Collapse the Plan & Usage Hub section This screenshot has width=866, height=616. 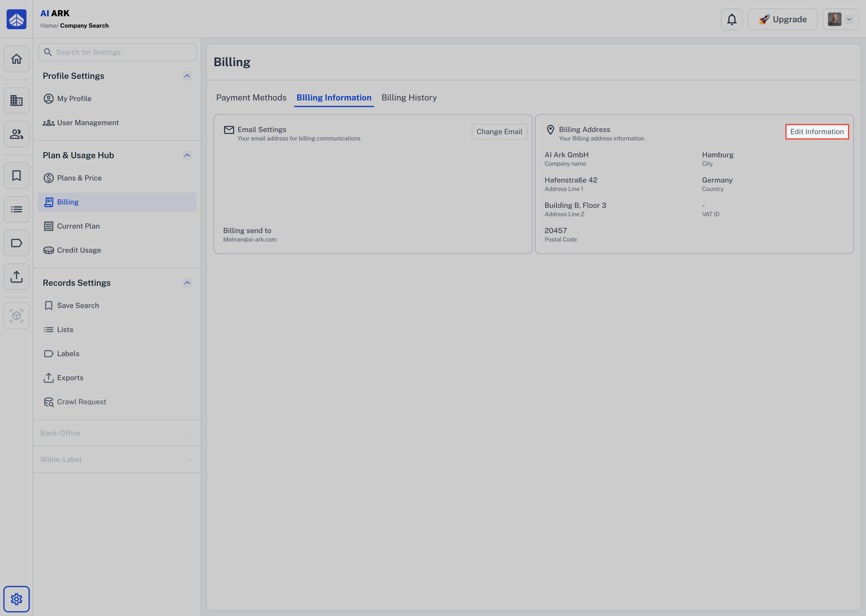(187, 155)
